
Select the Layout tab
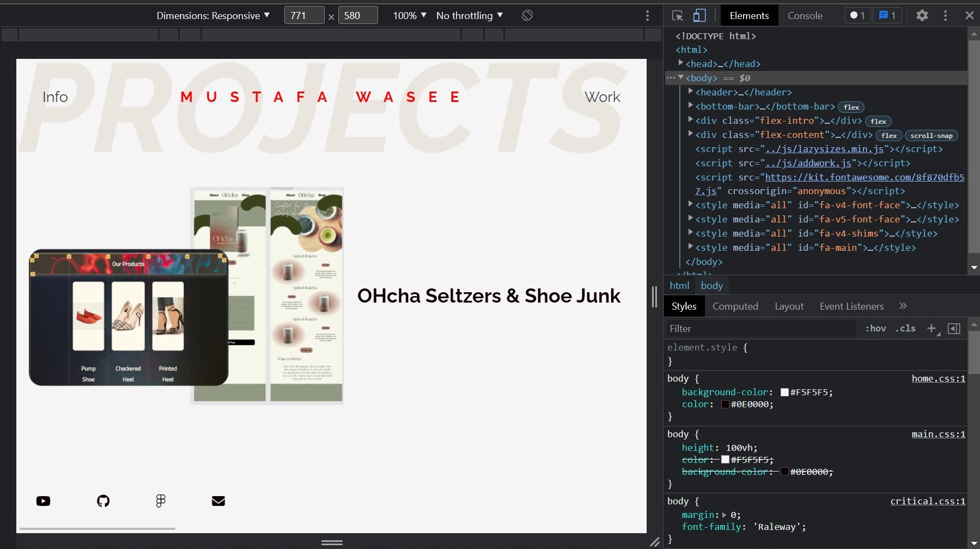[789, 306]
